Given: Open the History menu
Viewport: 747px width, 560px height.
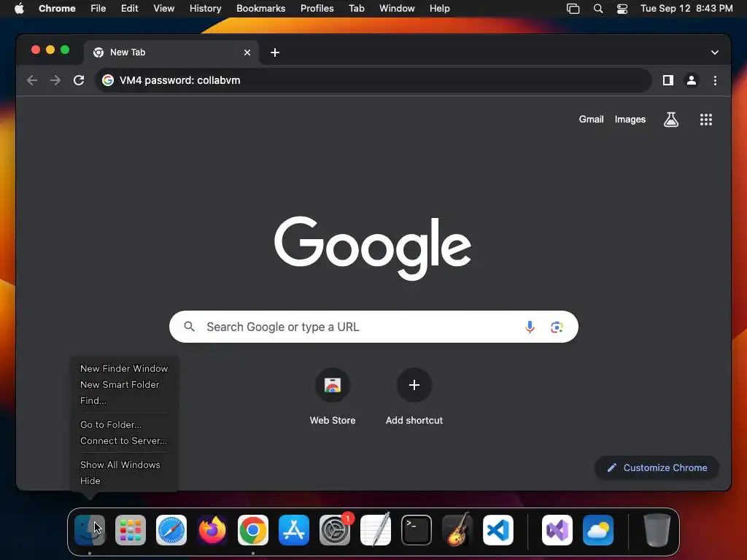Looking at the screenshot, I should tap(205, 9).
